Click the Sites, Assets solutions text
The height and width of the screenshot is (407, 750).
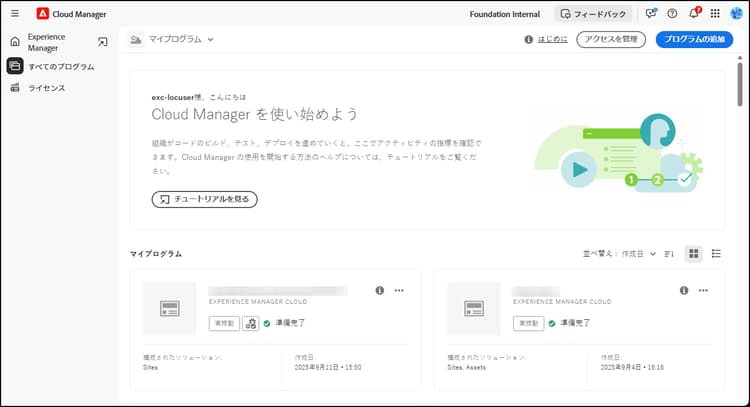pyautogui.click(x=466, y=367)
